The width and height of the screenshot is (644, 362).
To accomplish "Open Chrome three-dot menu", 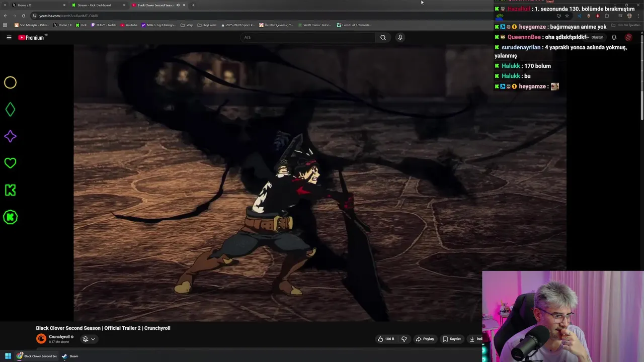I will point(638,16).
